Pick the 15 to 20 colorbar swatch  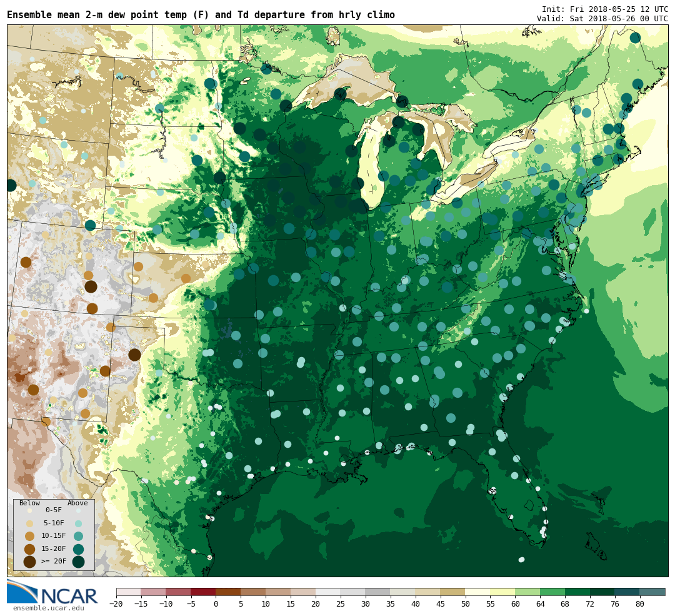pos(304,592)
